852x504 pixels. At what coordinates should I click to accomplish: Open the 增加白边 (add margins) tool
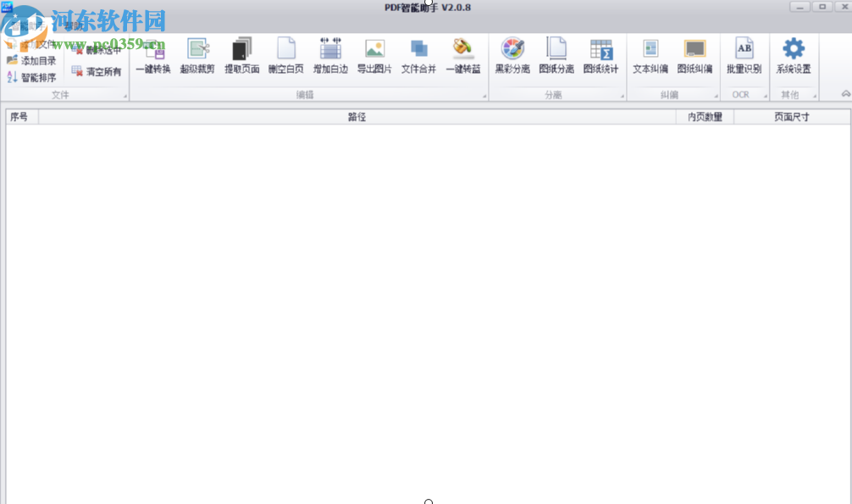(330, 56)
